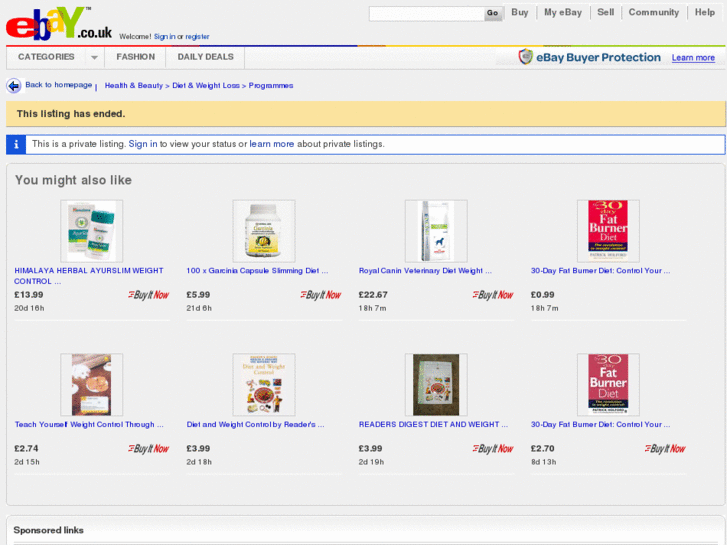The image size is (727, 545).
Task: Click the 8d 13h time remaining text
Action: 543,462
